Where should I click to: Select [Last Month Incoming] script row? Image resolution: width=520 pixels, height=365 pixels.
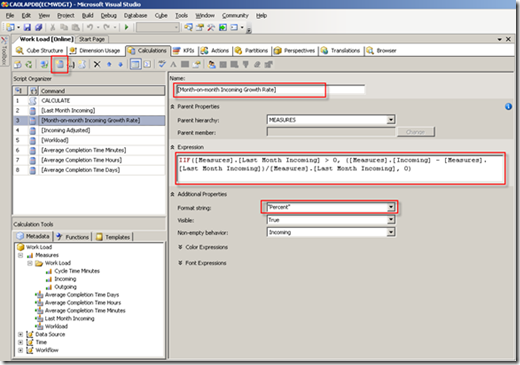(x=89, y=111)
